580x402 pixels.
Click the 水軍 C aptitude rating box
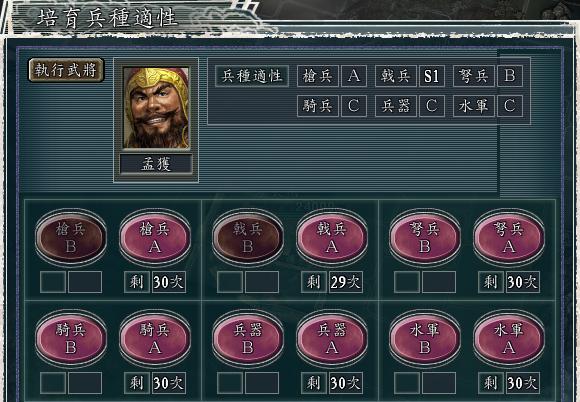click(510, 106)
